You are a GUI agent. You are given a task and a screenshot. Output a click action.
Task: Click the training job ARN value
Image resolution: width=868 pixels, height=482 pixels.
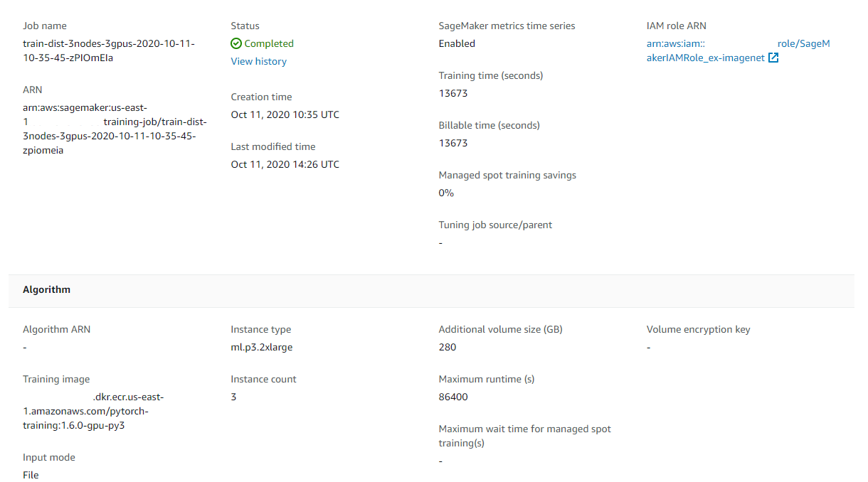click(x=114, y=129)
